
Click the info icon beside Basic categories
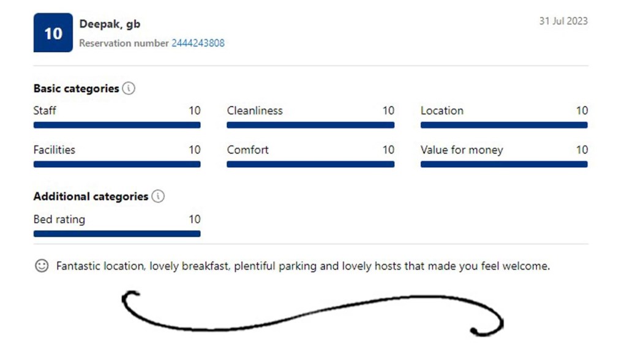point(129,88)
